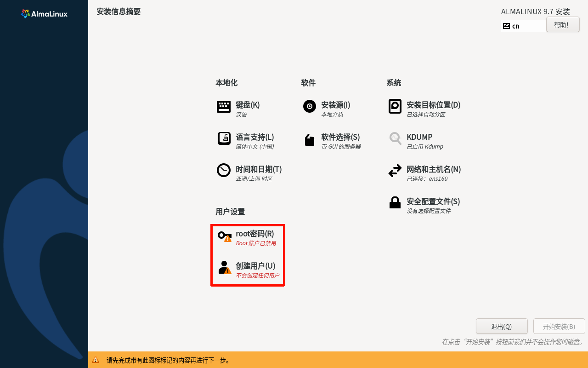Click the package icon for 软件选择(S)
This screenshot has width=588, height=368.
pyautogui.click(x=310, y=140)
